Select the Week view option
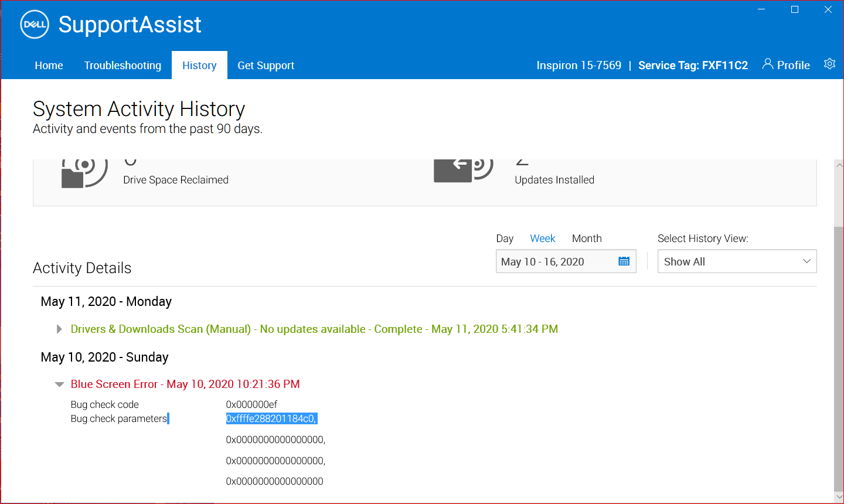This screenshot has width=844, height=504. pos(542,239)
